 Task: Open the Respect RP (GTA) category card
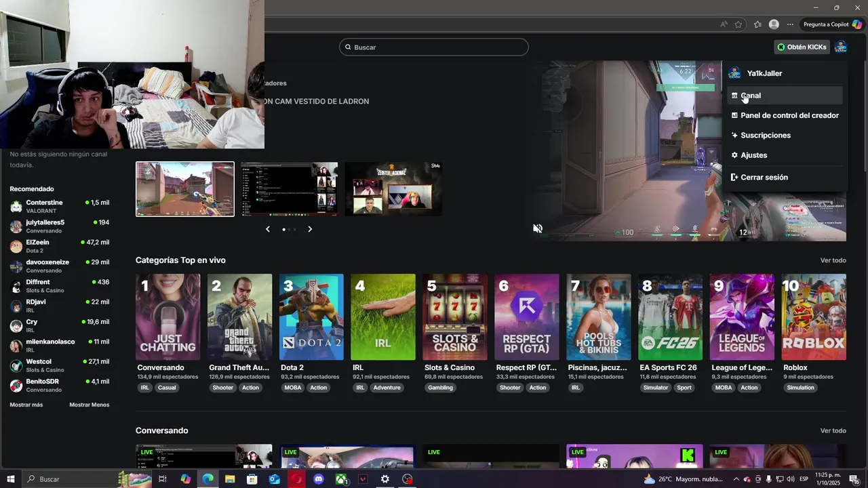coord(527,317)
